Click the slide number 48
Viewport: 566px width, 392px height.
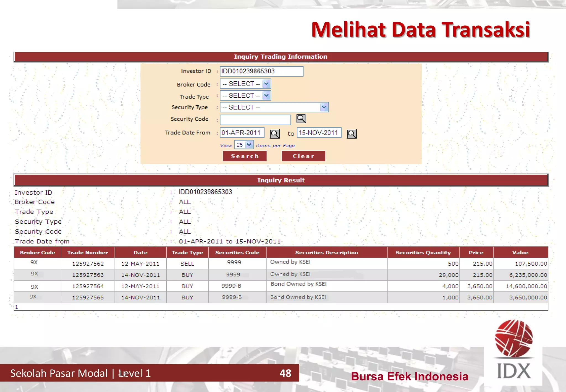[x=285, y=373]
